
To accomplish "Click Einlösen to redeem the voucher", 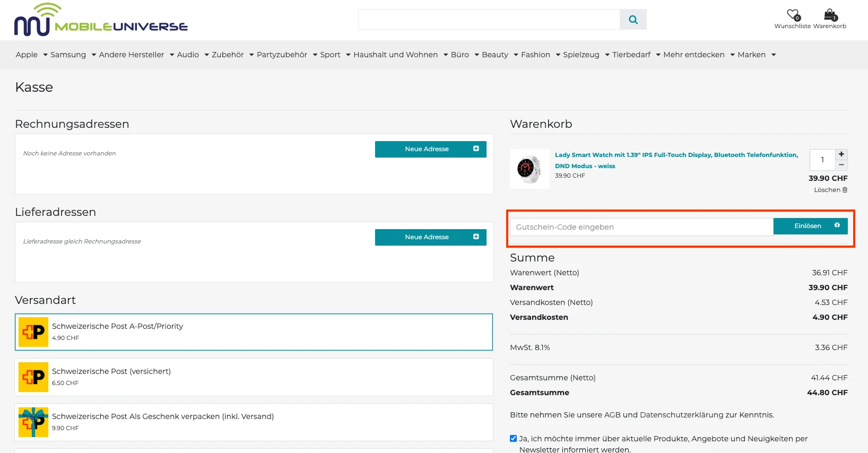I will point(810,226).
